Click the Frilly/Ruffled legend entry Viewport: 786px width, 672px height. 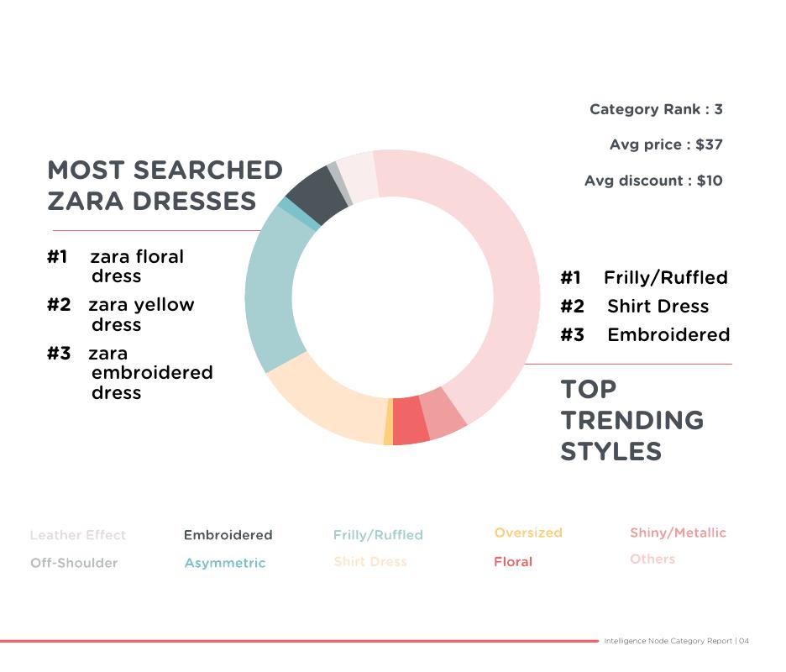378,535
